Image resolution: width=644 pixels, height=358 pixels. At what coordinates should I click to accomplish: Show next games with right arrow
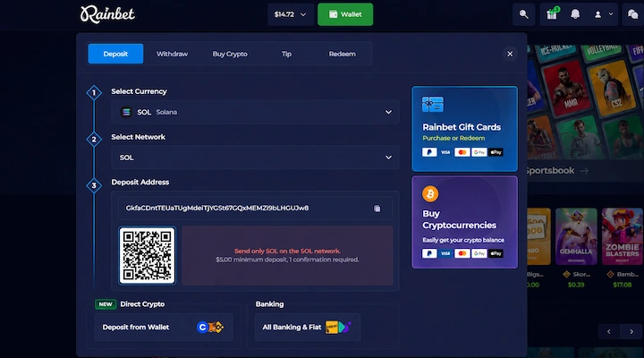[631, 331]
